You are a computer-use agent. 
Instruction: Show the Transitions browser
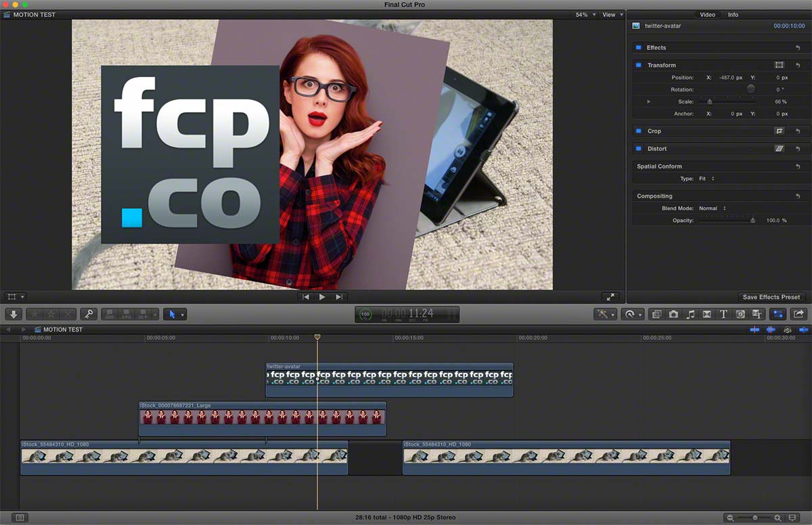coord(706,314)
